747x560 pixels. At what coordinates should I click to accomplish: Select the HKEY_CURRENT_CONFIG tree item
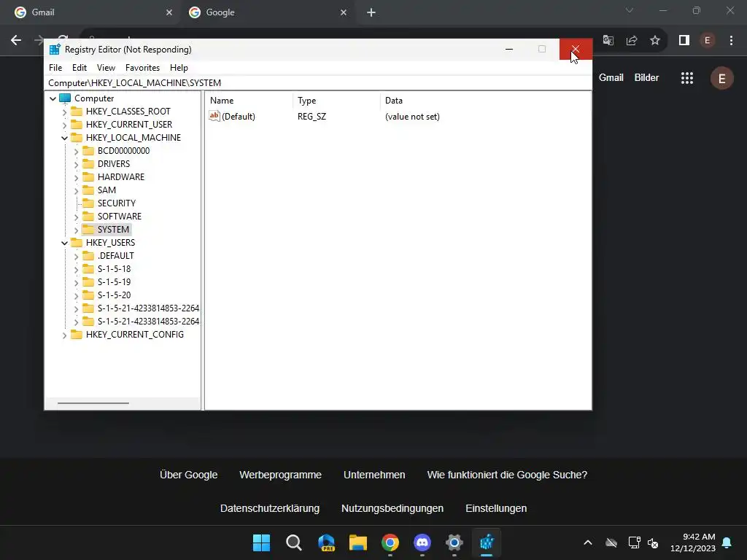(x=134, y=334)
